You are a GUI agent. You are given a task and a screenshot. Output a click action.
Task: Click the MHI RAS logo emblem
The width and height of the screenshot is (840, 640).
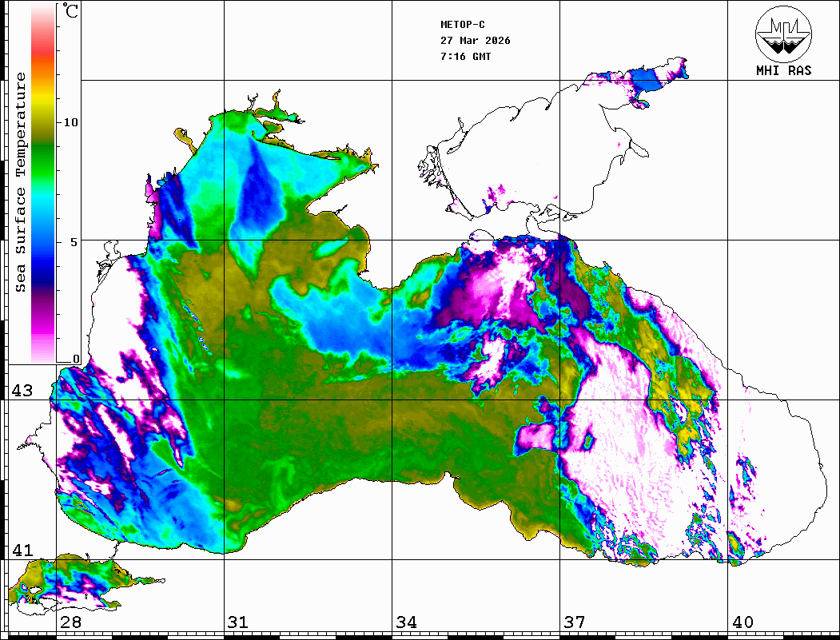point(783,34)
